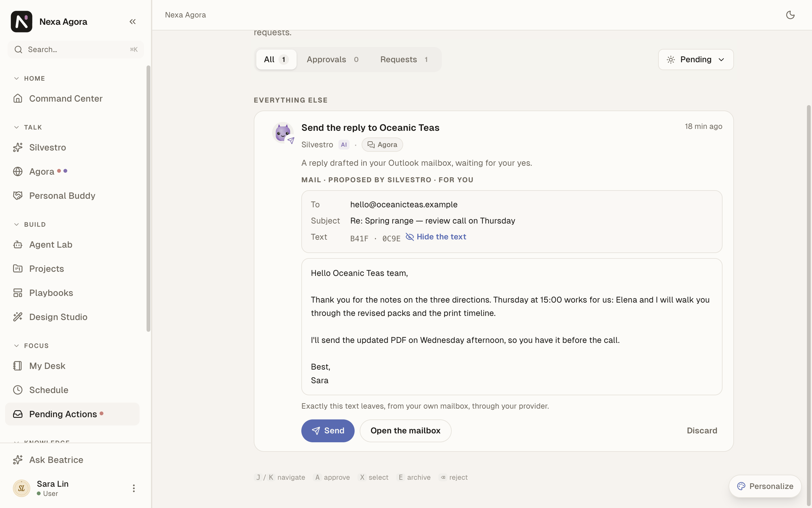Click the AI badge next to Silvestro
Image resolution: width=812 pixels, height=508 pixels.
pos(344,144)
